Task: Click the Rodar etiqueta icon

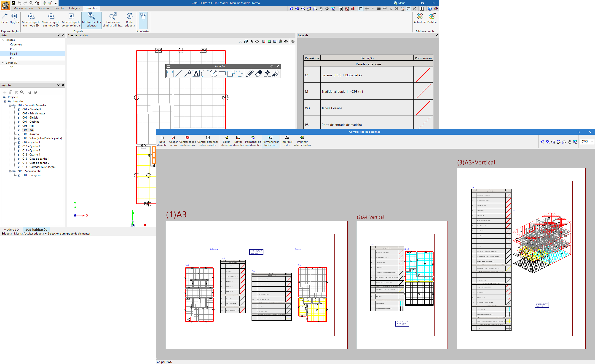Action: click(x=130, y=16)
